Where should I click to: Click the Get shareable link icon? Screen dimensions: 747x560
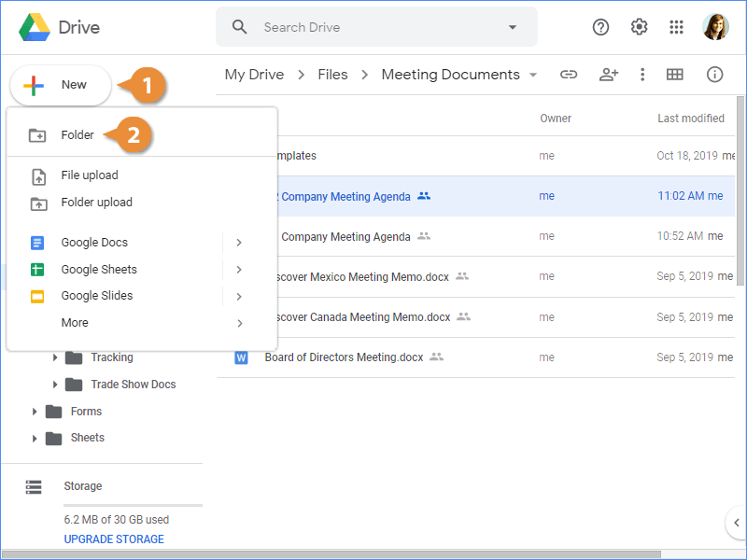(569, 75)
